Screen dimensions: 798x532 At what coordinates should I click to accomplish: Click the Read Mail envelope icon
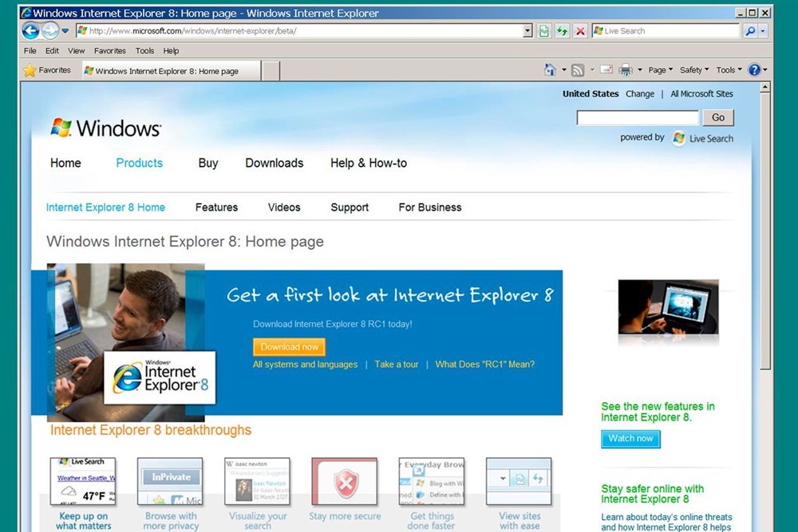point(606,70)
